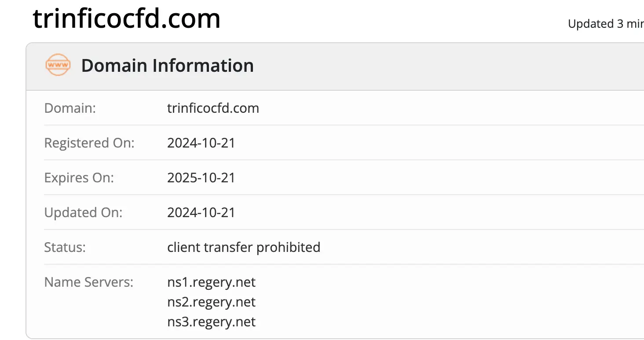The width and height of the screenshot is (644, 340).
Task: Open the ns1.regery.net name server
Action: pos(211,282)
